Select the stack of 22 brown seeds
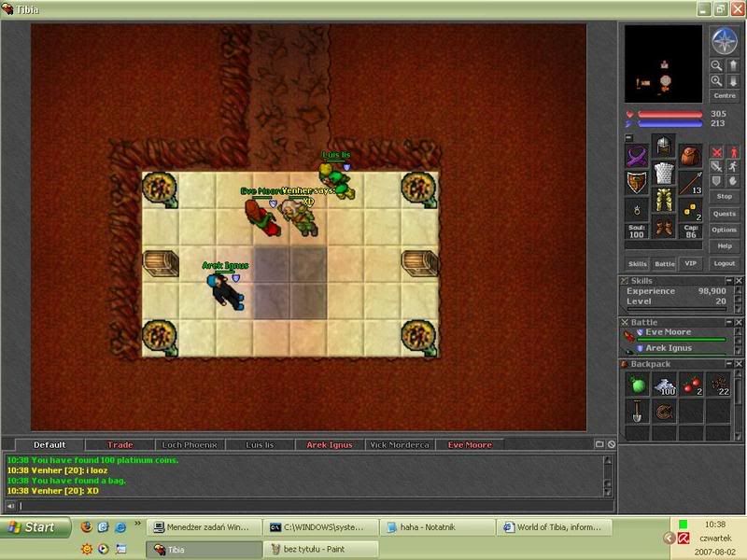This screenshot has width=747, height=560. pyautogui.click(x=718, y=385)
